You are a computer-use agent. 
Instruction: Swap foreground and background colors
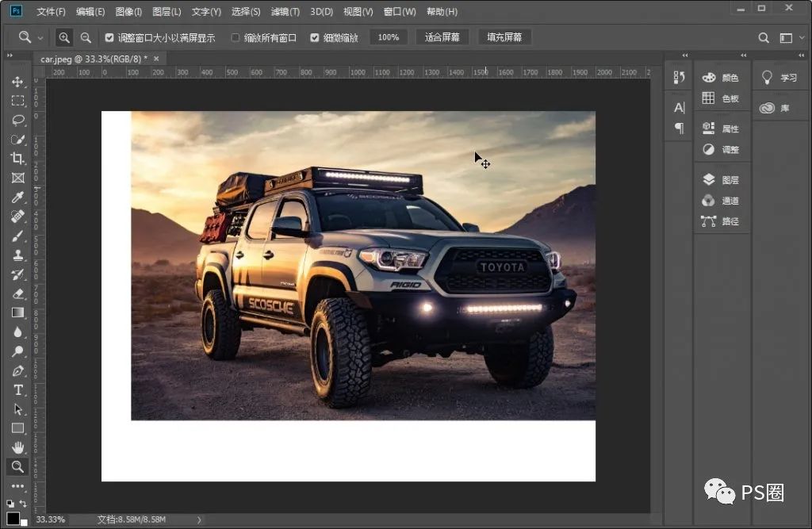[23, 503]
